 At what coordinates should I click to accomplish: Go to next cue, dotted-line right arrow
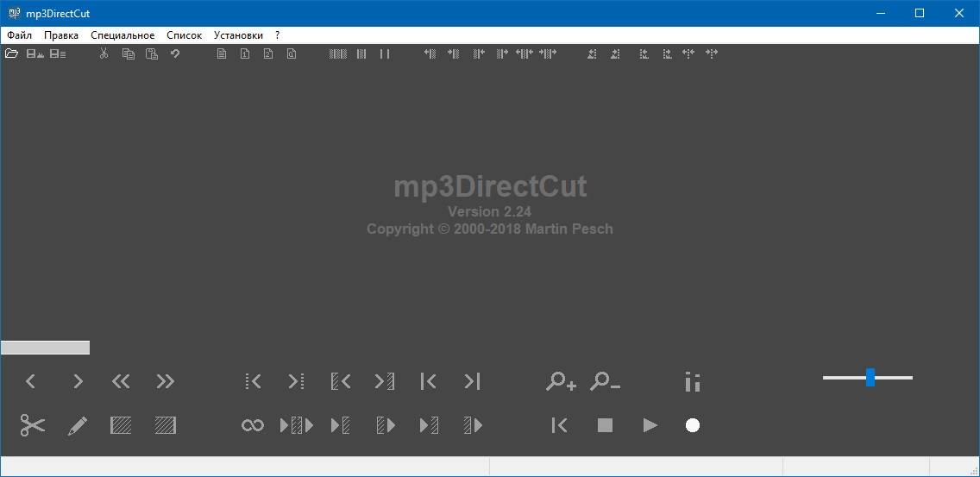pyautogui.click(x=296, y=380)
